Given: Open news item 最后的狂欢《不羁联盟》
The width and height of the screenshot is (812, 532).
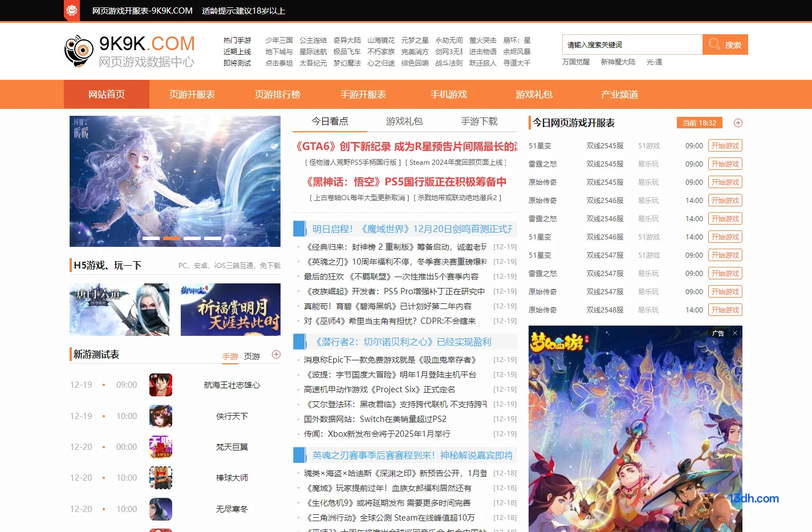Looking at the screenshot, I should coord(391,277).
